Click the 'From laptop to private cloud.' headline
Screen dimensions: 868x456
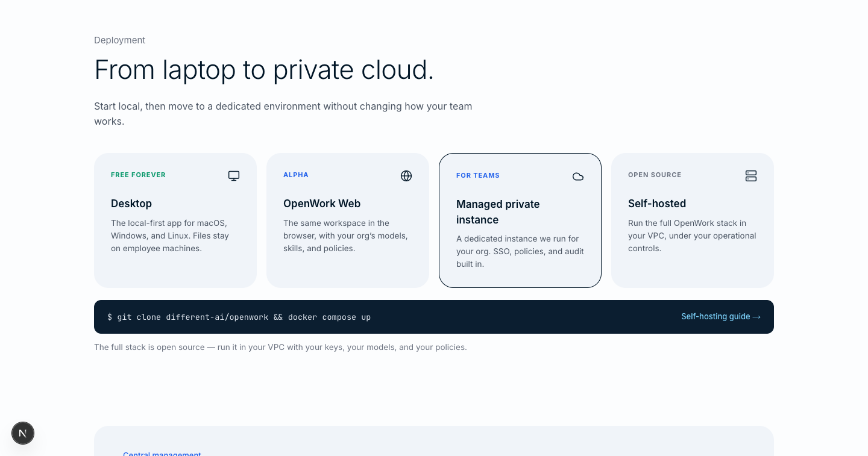(264, 70)
